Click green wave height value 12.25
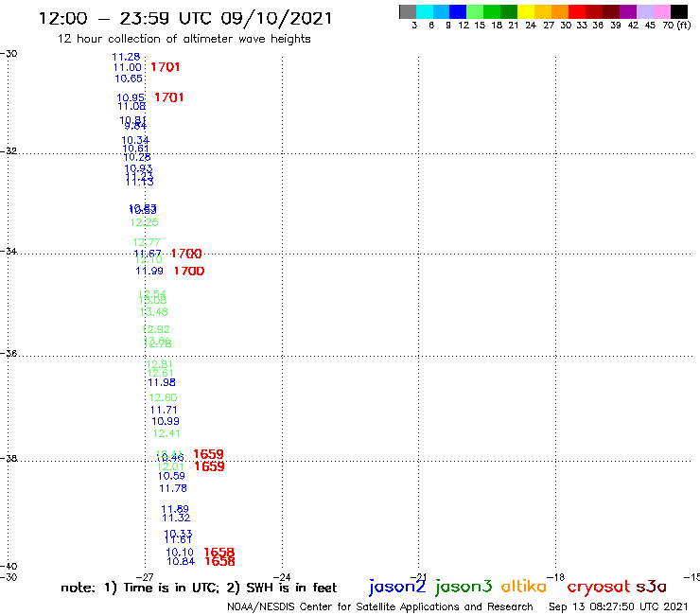This screenshot has width=700, height=615. tap(144, 222)
